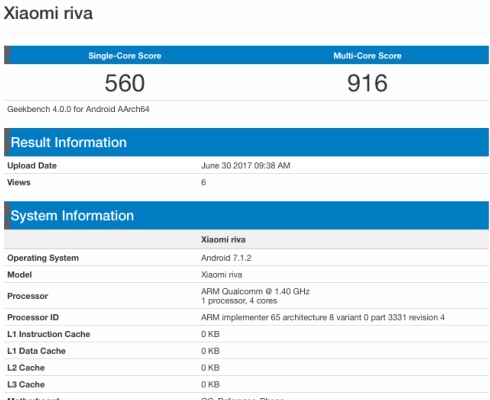Click the Xiaomi riva page title

point(48,13)
